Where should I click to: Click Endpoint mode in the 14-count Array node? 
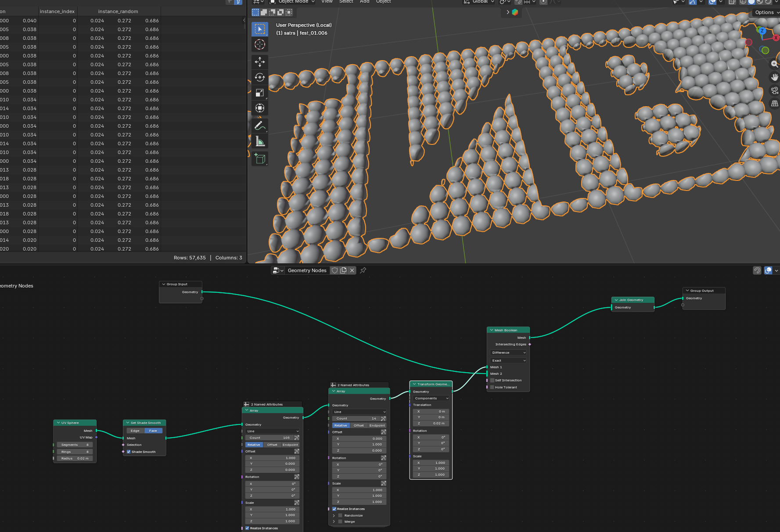coord(377,425)
